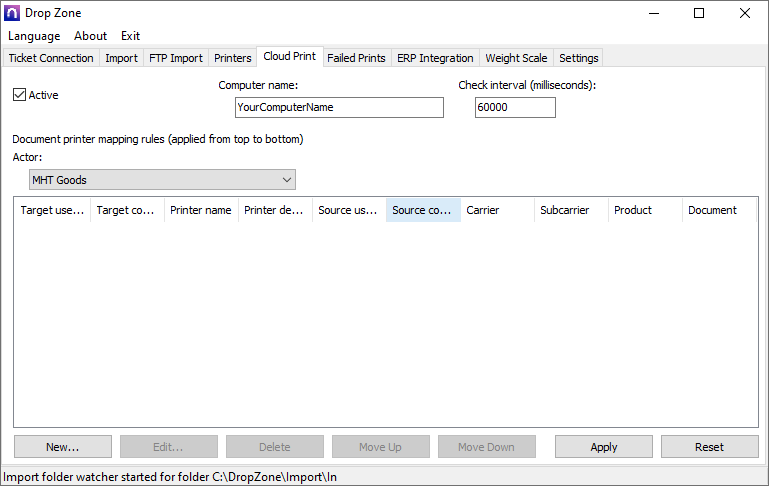
Task: Switch to the FTP Import tab
Action: tap(176, 58)
